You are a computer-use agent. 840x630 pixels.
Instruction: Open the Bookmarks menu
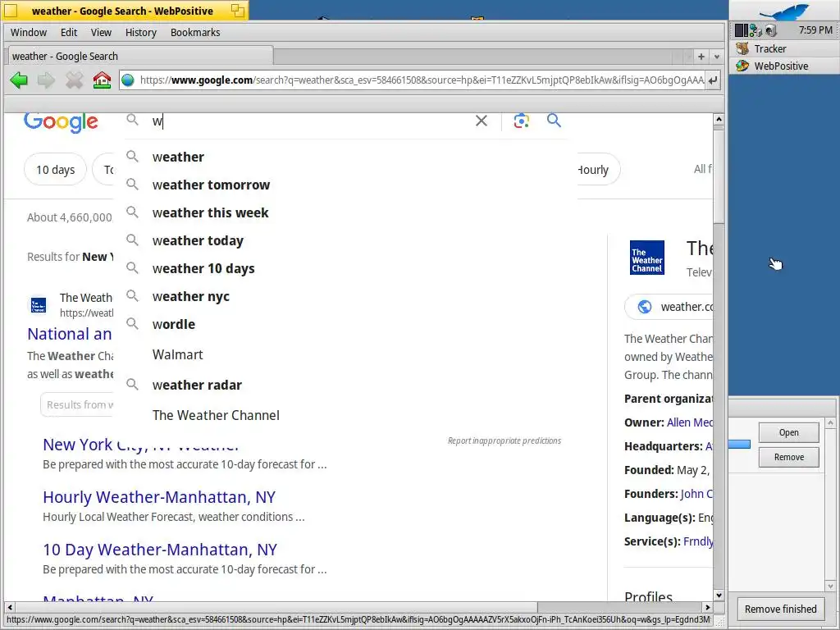pos(195,32)
